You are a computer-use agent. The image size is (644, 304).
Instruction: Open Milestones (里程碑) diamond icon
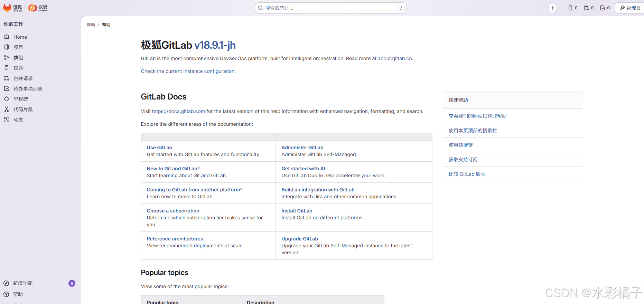pos(7,99)
